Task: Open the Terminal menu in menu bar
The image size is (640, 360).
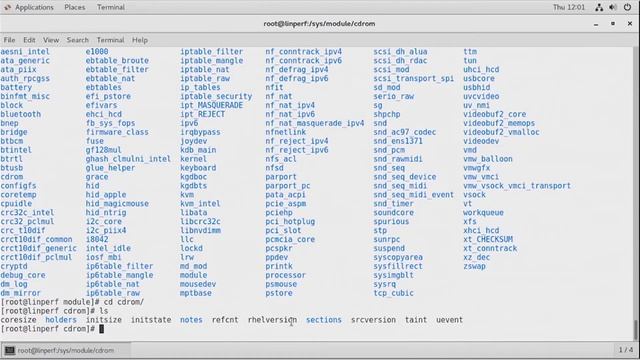Action: click(x=110, y=40)
